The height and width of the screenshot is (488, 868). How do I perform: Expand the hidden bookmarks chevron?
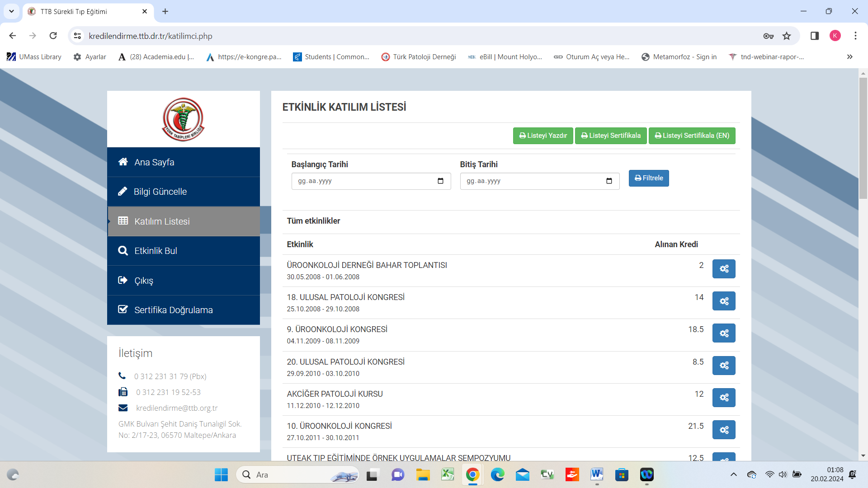pos(849,57)
